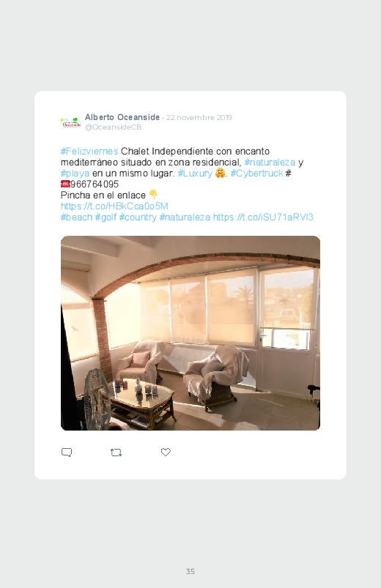Open the #Cybertruck hashtag
Viewport: 381px width, 588px height.
[x=256, y=174]
